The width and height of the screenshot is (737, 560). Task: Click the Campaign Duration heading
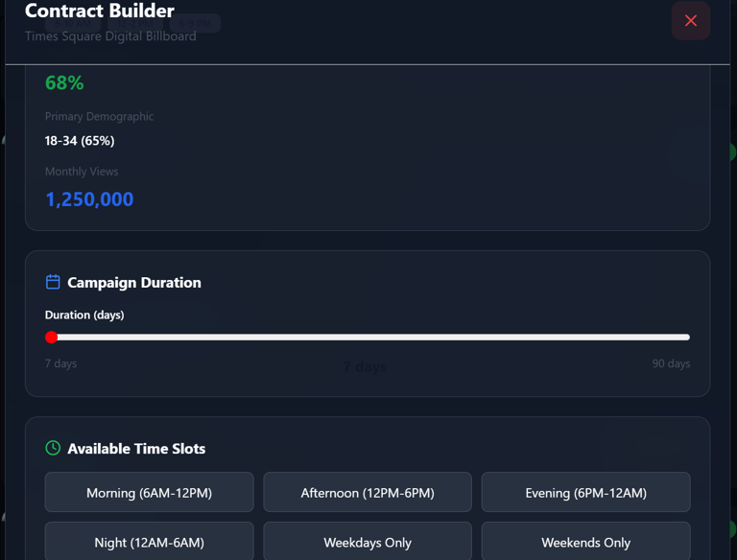[x=134, y=283]
